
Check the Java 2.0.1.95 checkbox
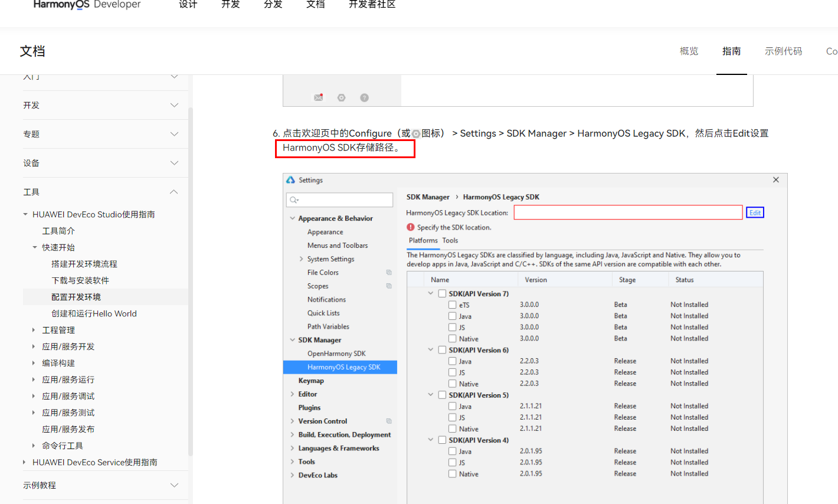[452, 451]
